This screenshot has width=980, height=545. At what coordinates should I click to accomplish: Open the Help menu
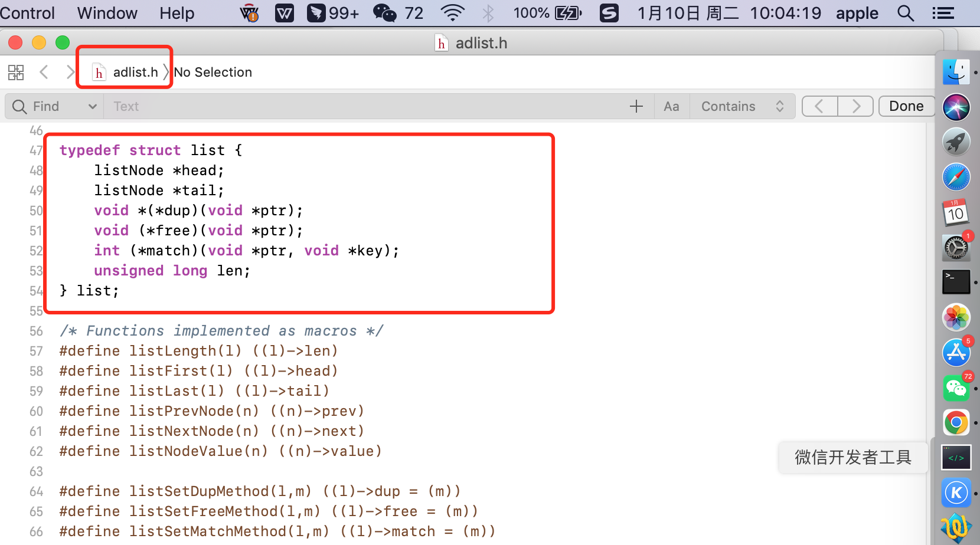[x=177, y=13]
